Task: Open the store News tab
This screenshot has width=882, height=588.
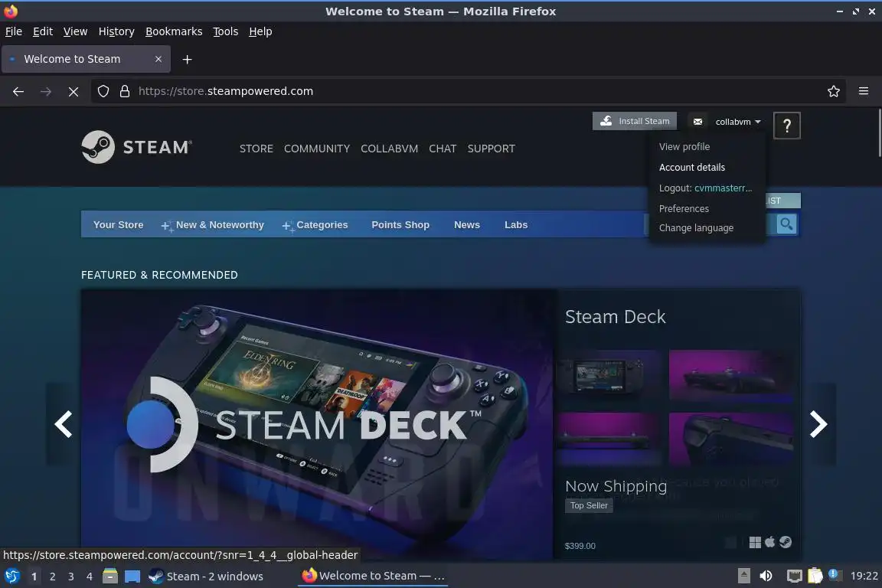Action: (x=467, y=225)
